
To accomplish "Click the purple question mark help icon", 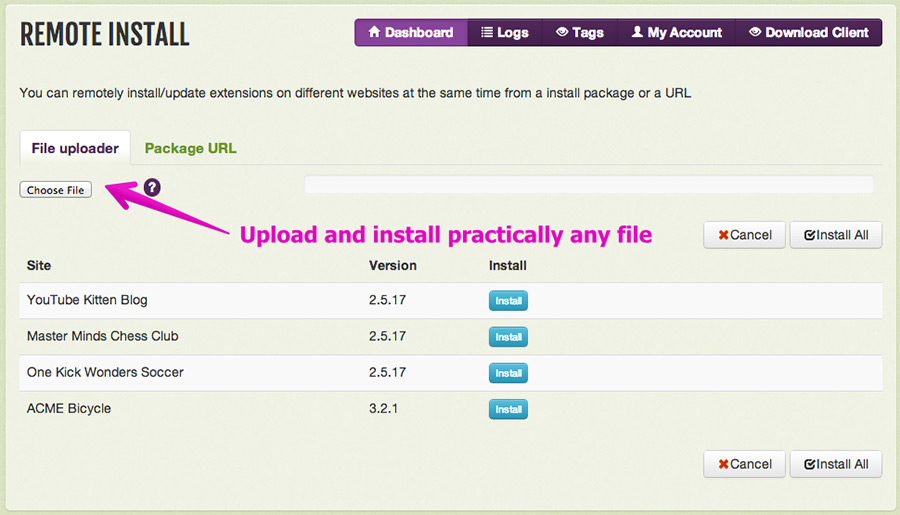I will 152,187.
